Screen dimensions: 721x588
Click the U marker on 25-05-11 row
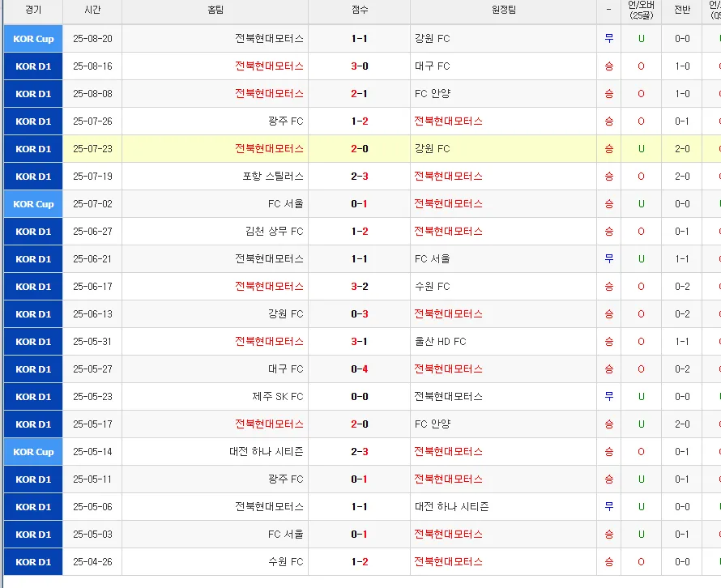pos(641,479)
